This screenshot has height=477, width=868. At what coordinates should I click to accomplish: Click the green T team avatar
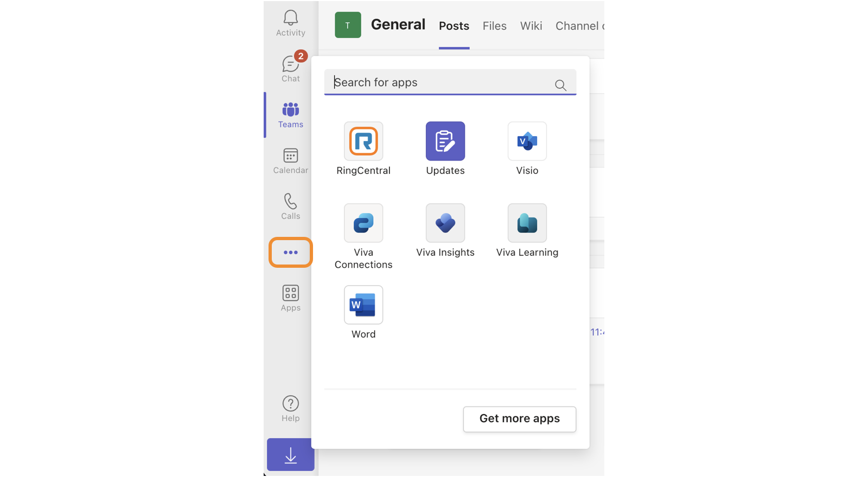click(x=348, y=25)
